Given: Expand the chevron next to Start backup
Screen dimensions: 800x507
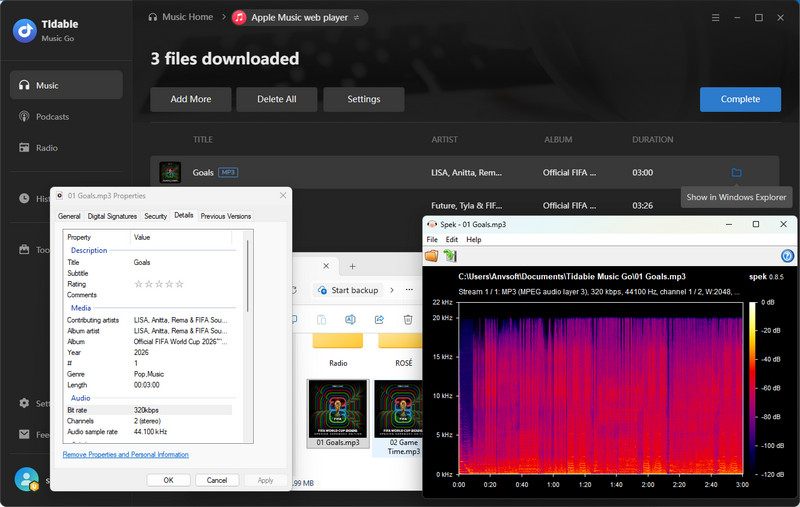Looking at the screenshot, I should point(392,290).
